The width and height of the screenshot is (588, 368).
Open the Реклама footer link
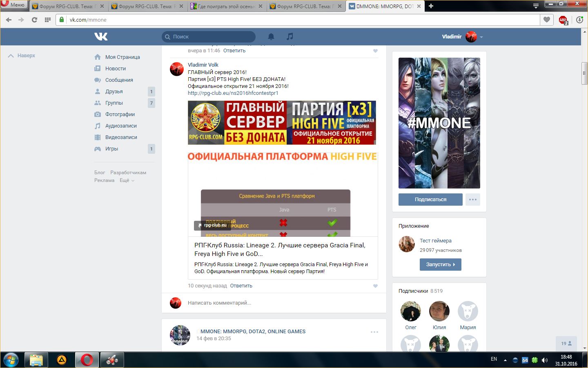(105, 180)
